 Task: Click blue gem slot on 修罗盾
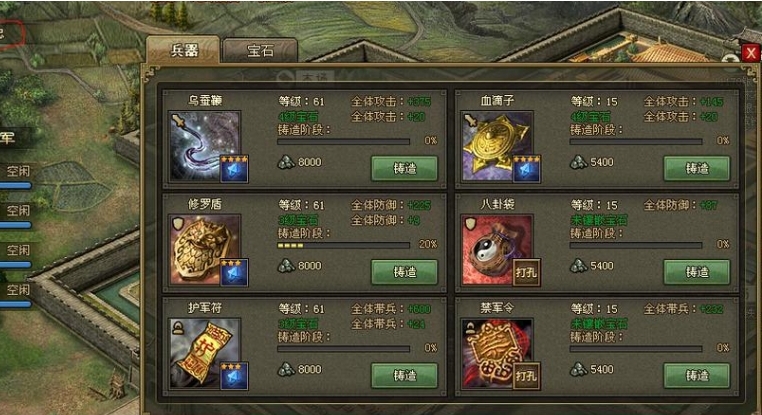[234, 273]
